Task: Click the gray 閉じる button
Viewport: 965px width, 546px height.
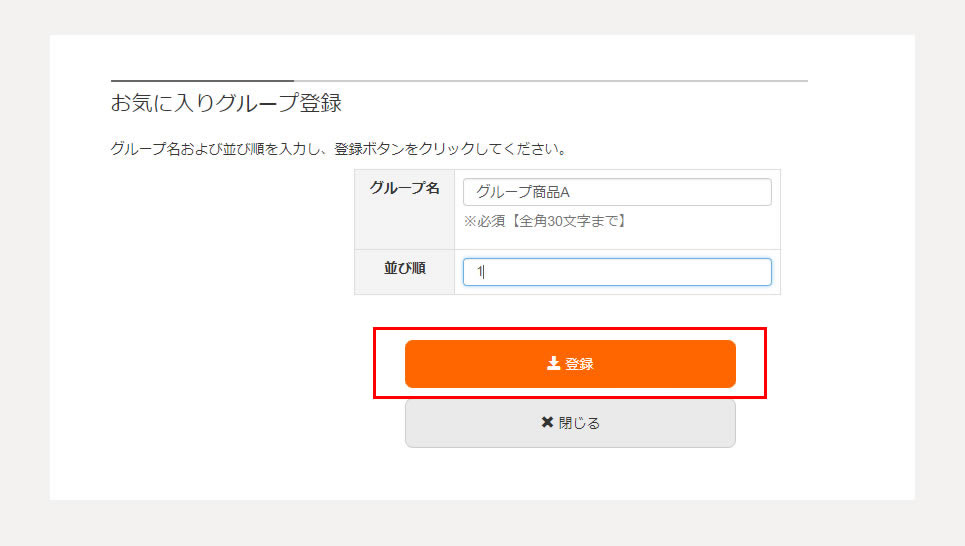Action: 570,423
